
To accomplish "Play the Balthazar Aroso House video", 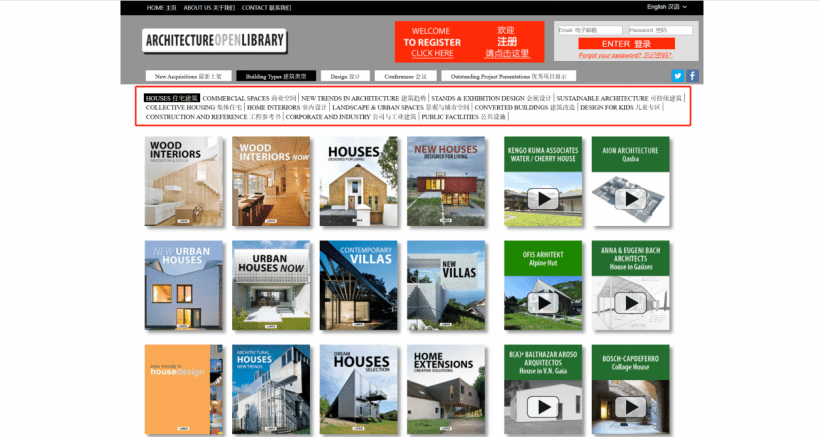I will pos(543,406).
